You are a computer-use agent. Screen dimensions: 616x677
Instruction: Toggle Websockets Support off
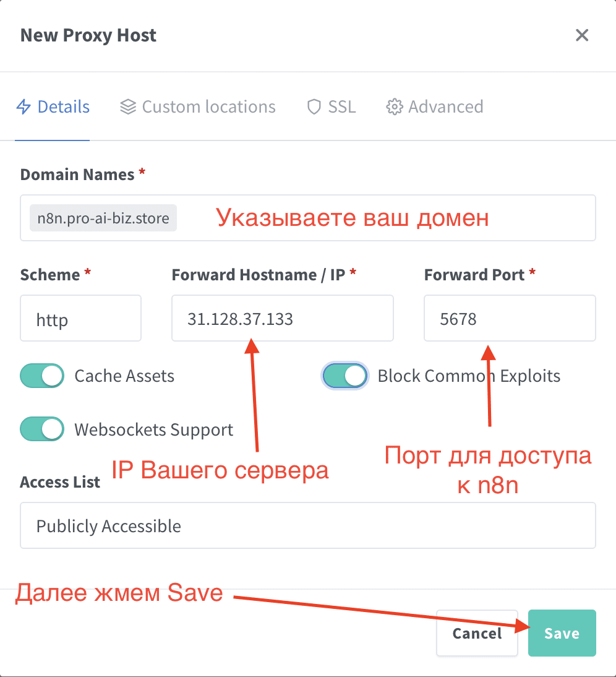(x=41, y=429)
